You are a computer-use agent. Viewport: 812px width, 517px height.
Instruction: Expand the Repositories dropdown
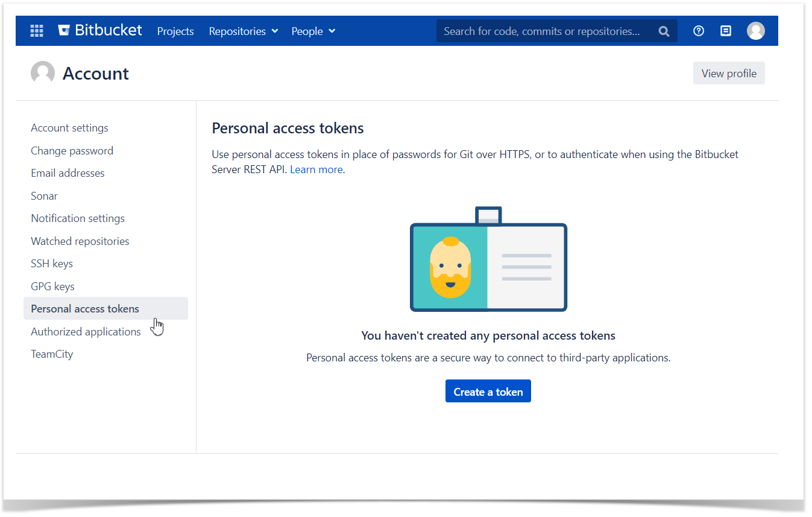(x=243, y=31)
